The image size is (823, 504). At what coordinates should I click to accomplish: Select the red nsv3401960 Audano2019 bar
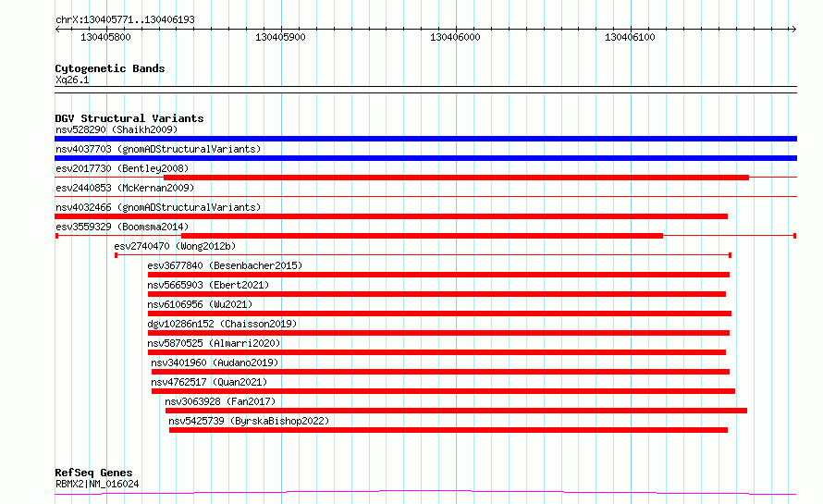[440, 372]
